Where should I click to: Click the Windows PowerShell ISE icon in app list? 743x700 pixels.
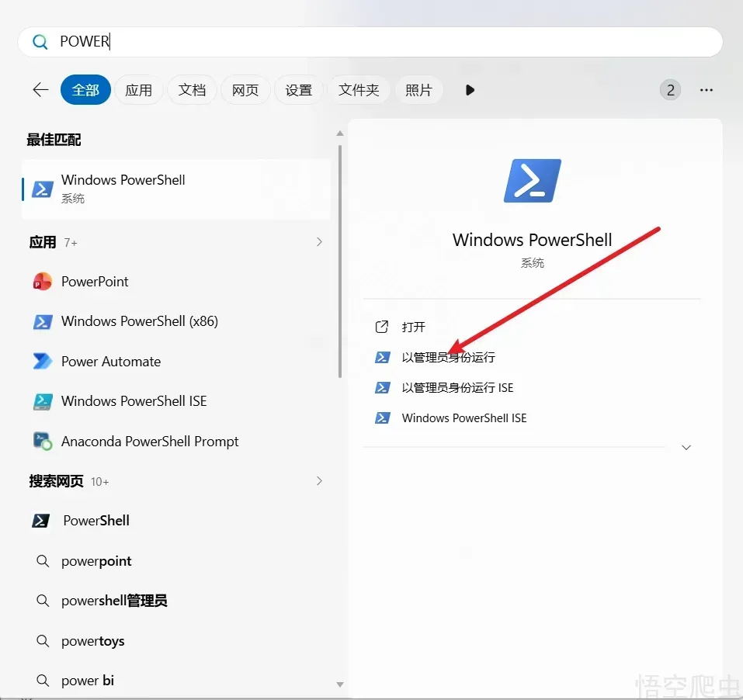click(x=42, y=401)
